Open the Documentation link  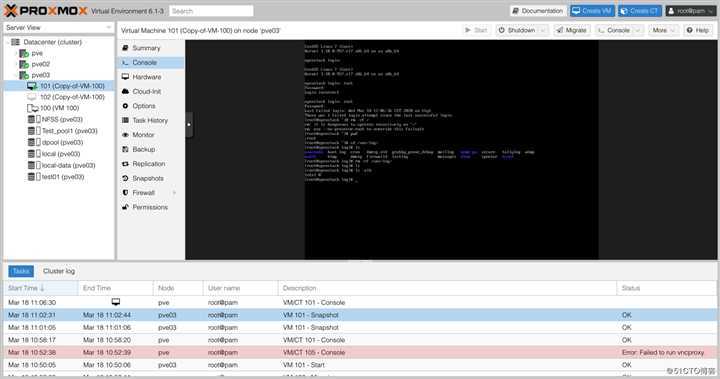[537, 11]
